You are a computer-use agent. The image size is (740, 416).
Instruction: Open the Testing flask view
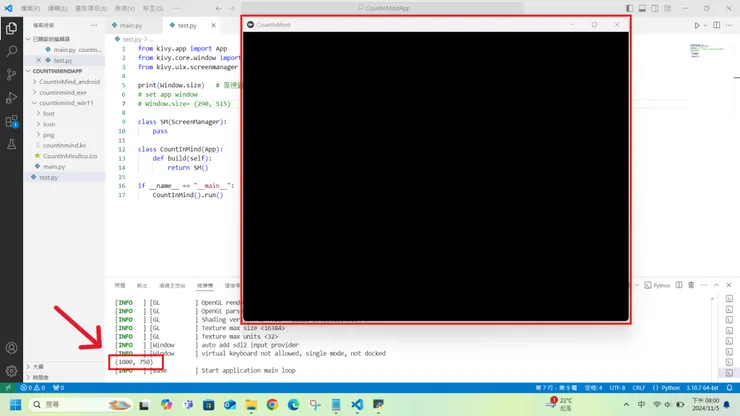coord(11,144)
